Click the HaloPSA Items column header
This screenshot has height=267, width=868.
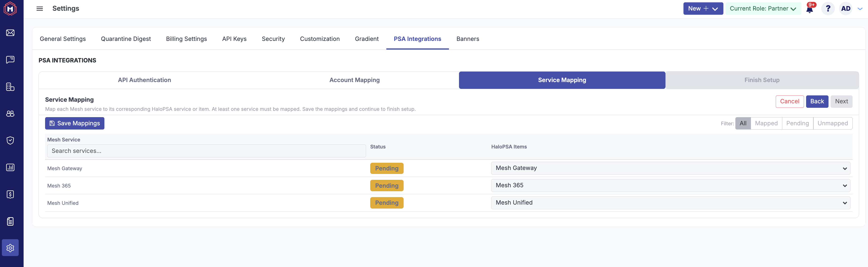tap(509, 147)
